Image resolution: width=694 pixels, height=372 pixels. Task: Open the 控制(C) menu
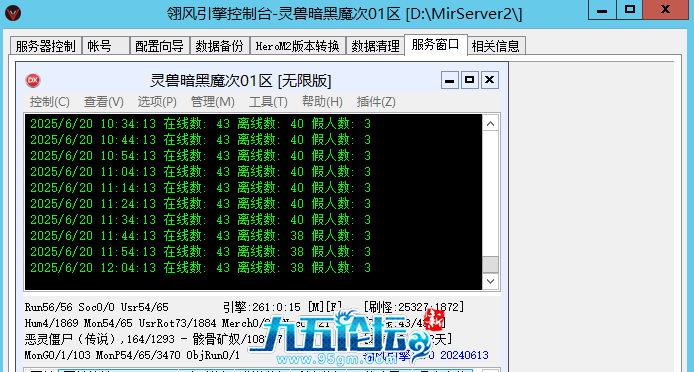[50, 102]
